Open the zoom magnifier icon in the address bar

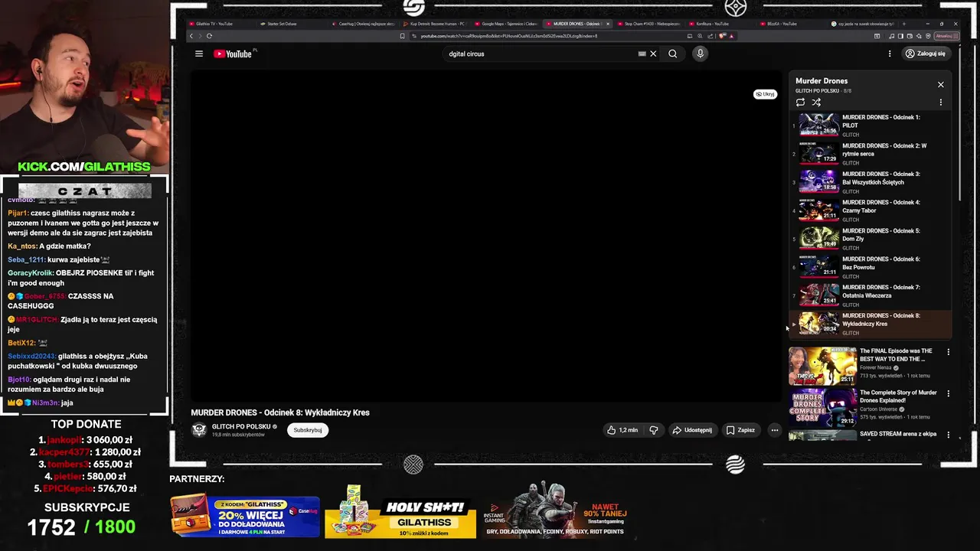click(699, 36)
